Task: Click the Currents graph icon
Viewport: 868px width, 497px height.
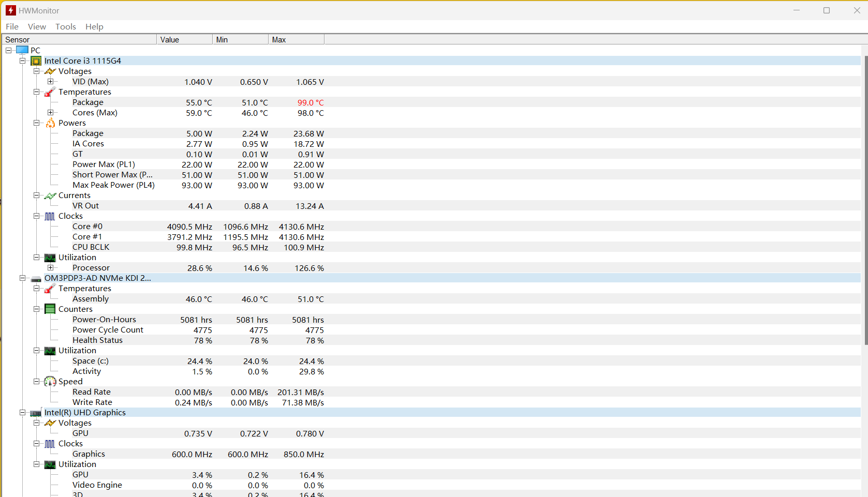Action: pos(50,195)
